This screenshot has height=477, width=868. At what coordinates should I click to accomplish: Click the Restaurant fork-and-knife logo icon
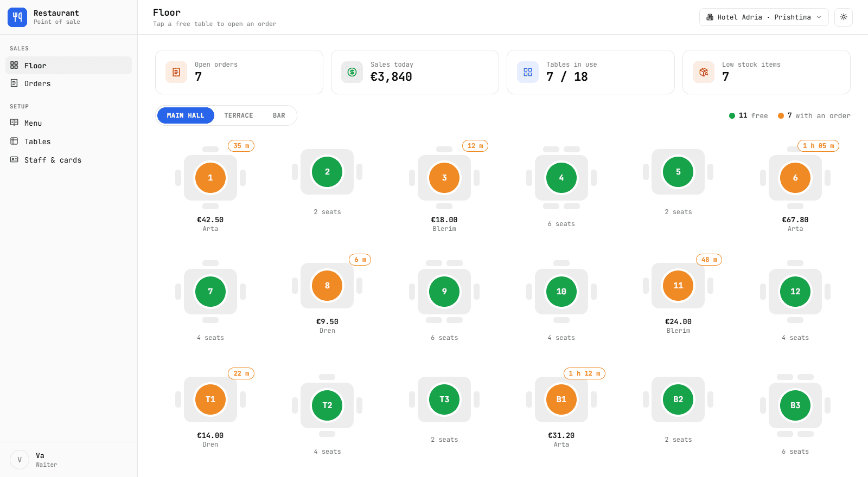(x=17, y=17)
